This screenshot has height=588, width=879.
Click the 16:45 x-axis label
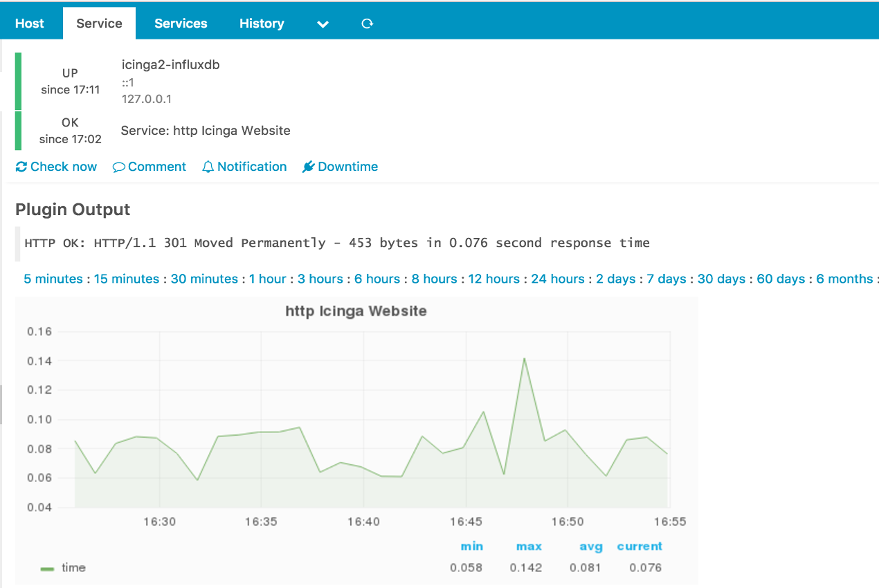pos(466,522)
